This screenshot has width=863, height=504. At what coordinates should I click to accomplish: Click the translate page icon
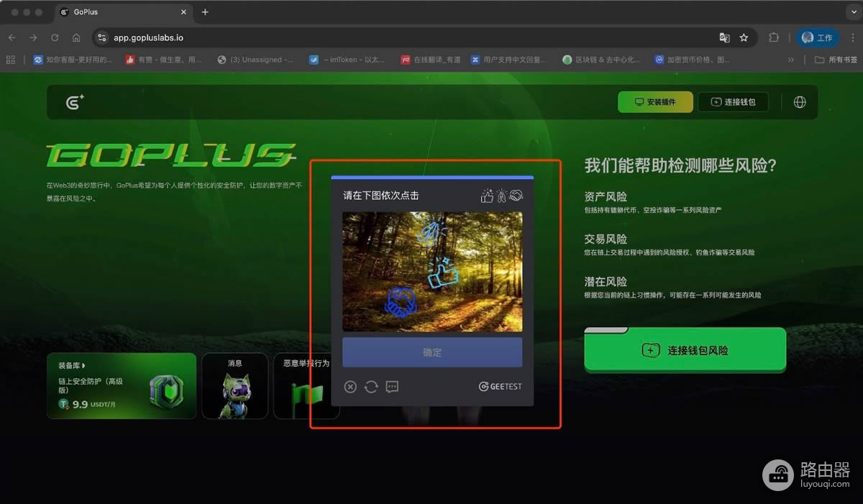click(724, 37)
